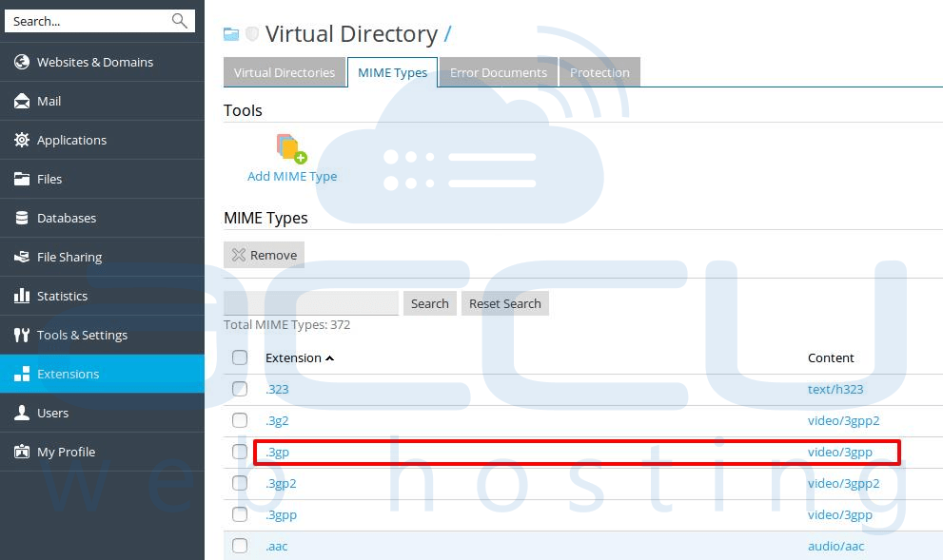Select Applications from the sidebar
This screenshot has width=943, height=560.
point(70,140)
